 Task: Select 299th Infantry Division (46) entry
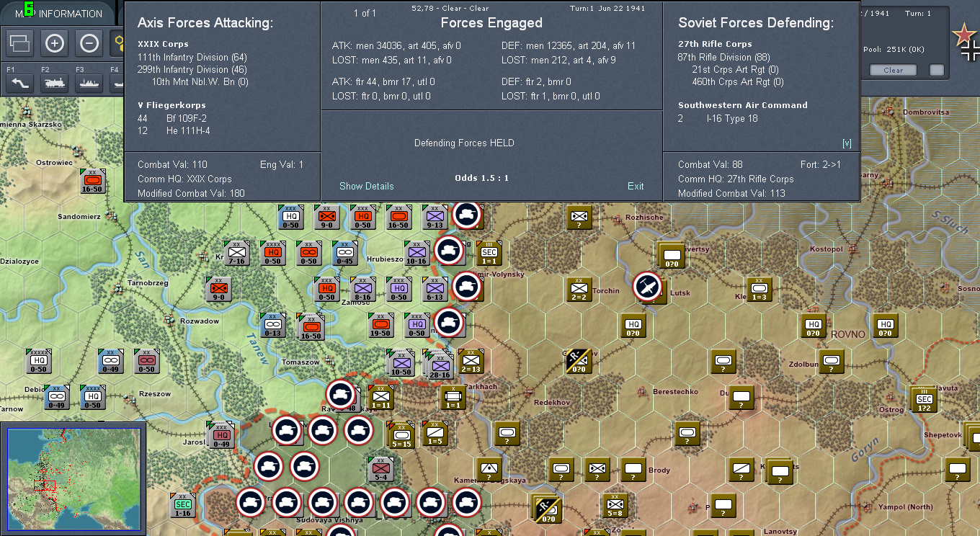[192, 70]
